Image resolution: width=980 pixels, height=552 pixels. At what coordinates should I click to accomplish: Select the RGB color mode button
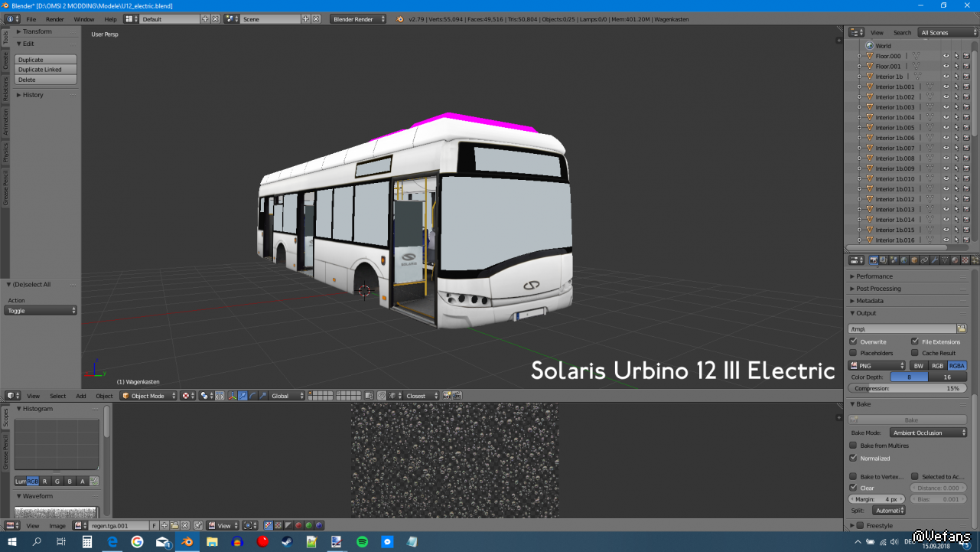[x=938, y=366]
